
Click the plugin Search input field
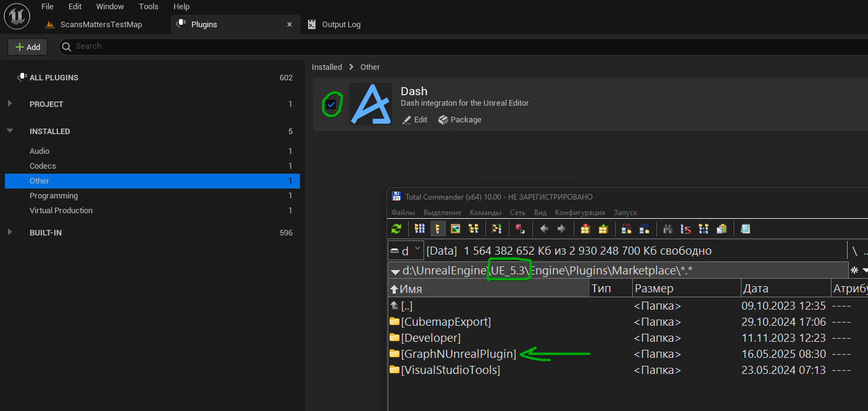pyautogui.click(x=463, y=46)
